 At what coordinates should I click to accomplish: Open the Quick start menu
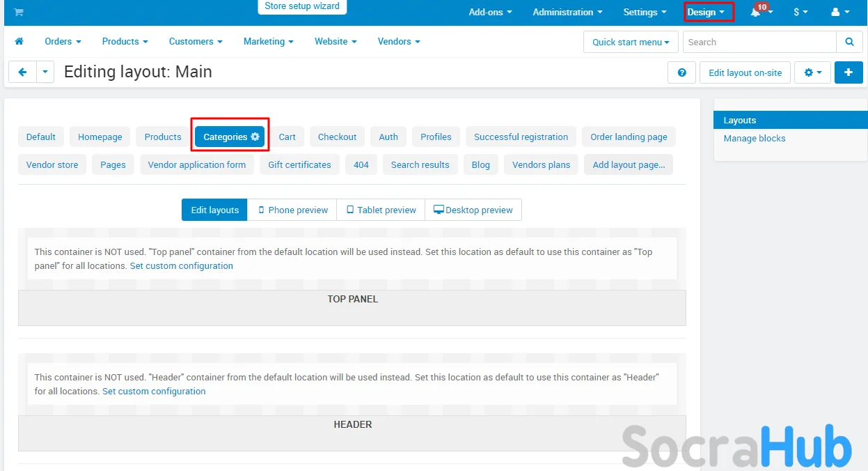631,42
